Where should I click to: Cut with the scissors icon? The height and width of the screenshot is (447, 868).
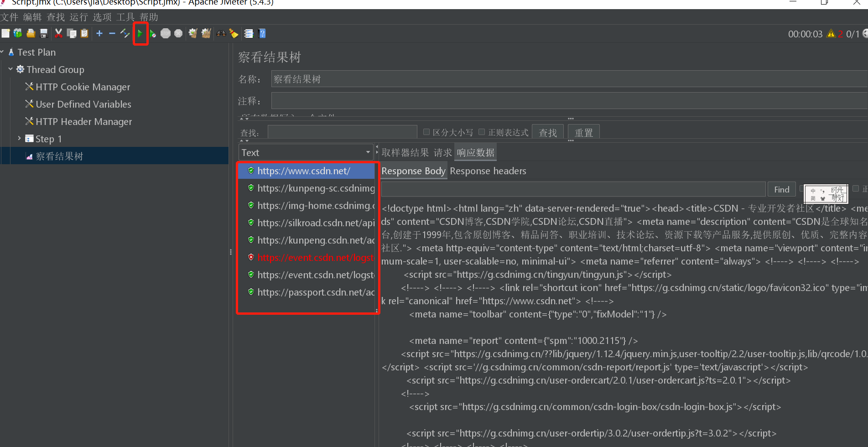click(x=58, y=33)
